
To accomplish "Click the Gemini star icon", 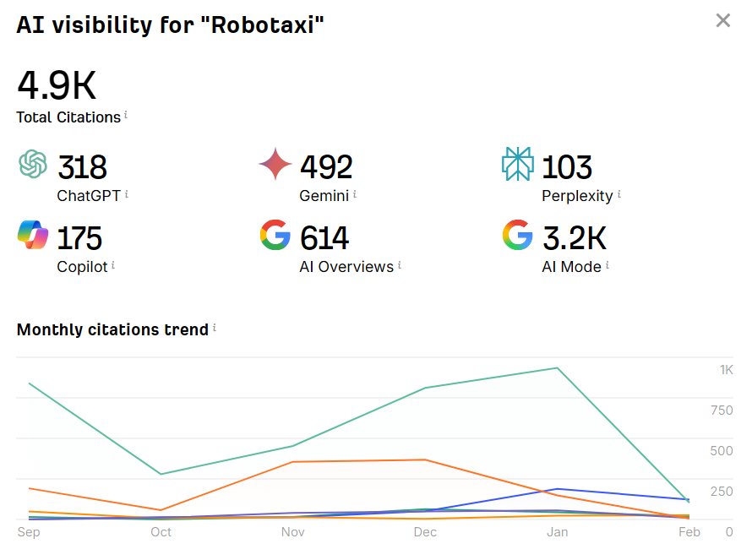I will coord(275,164).
